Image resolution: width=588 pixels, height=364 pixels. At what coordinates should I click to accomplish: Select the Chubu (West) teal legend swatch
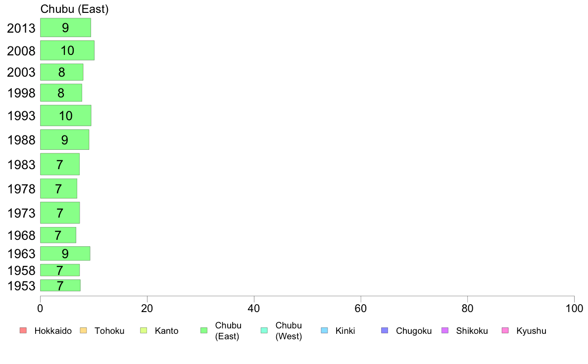[x=264, y=330]
